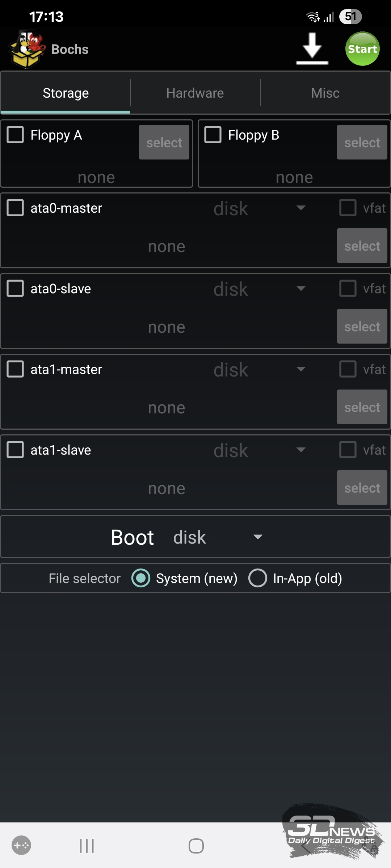Enable the Floppy A checkbox
Screen dimensions: 391x868
click(x=15, y=135)
